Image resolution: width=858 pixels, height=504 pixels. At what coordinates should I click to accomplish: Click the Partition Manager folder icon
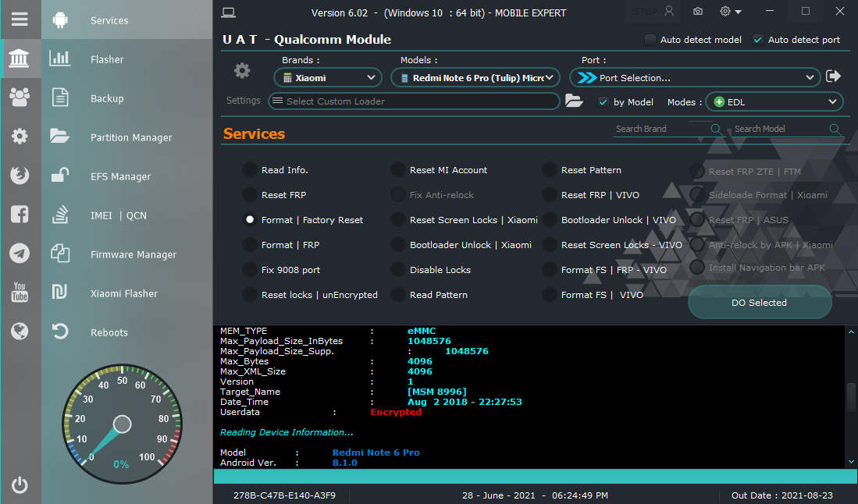[x=59, y=136]
